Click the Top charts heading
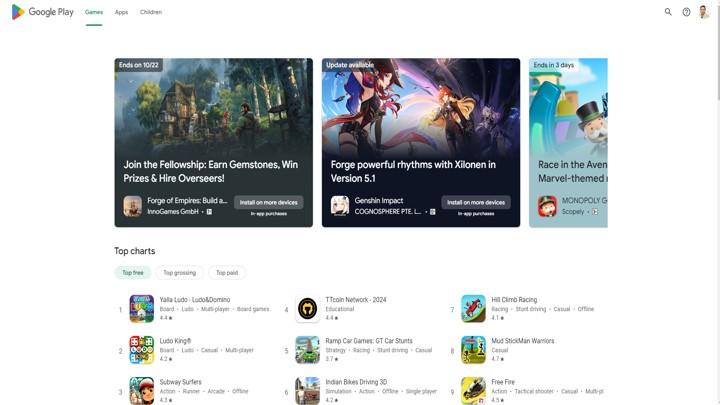Image resolution: width=720 pixels, height=405 pixels. coord(135,251)
